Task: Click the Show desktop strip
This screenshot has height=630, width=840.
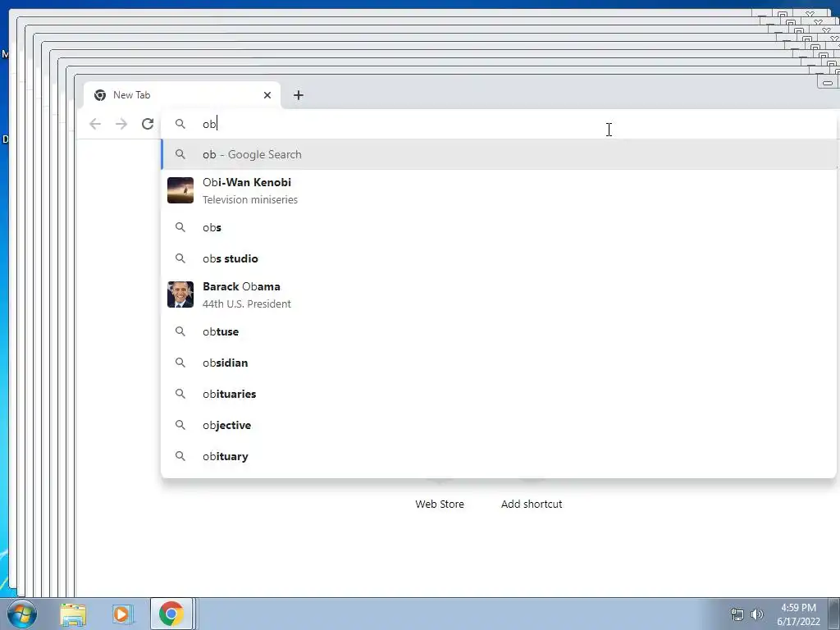Action: (834, 614)
